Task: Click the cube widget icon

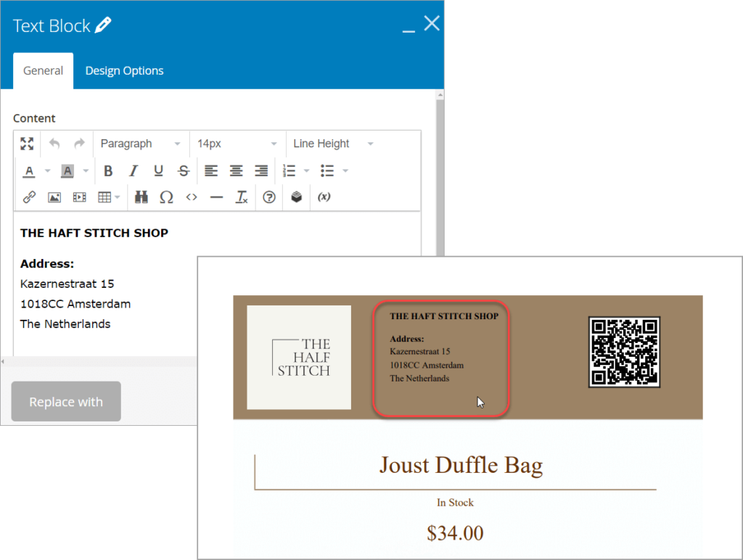Action: [x=297, y=197]
